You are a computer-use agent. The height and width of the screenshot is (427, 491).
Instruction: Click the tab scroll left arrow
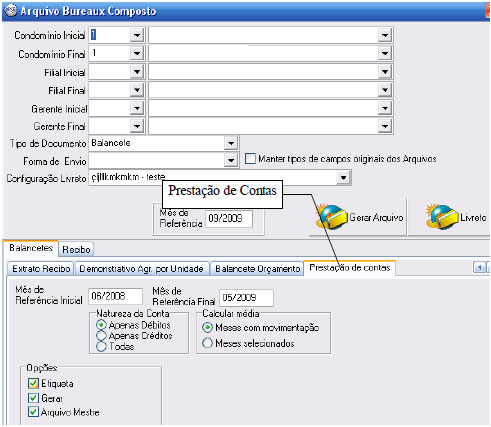click(479, 267)
